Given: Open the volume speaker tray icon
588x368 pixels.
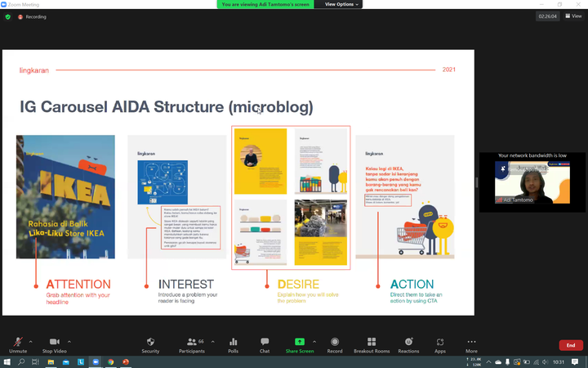Looking at the screenshot, I should [546, 362].
